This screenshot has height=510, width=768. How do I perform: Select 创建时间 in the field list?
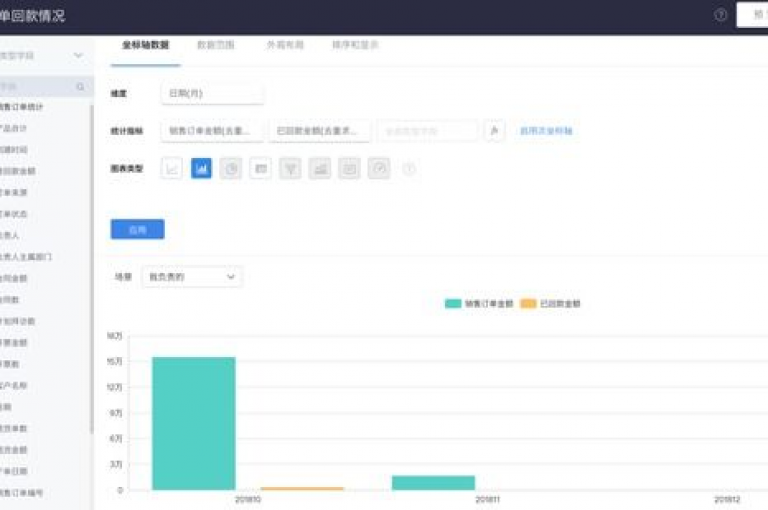point(14,150)
